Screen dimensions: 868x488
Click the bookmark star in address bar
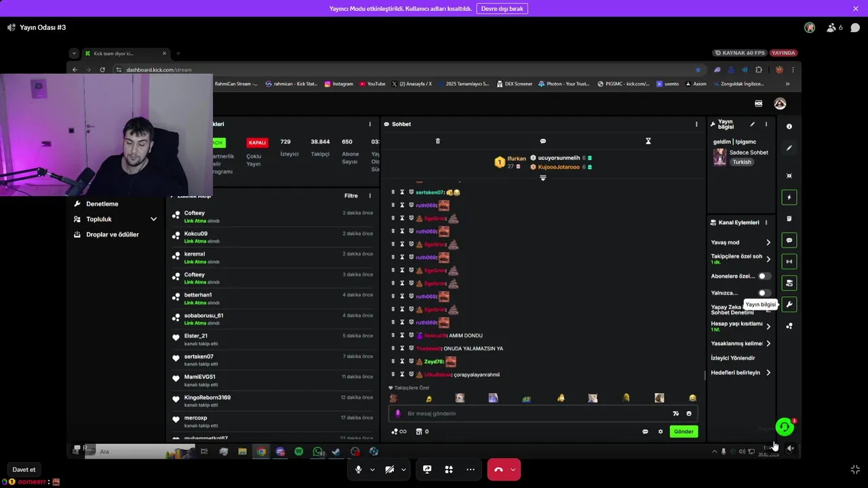tap(698, 70)
